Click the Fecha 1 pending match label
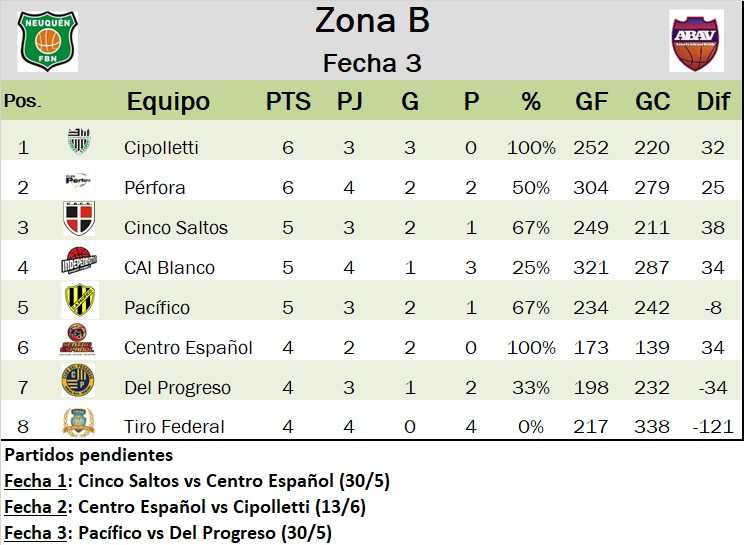This screenshot has width=744, height=545. click(x=34, y=482)
